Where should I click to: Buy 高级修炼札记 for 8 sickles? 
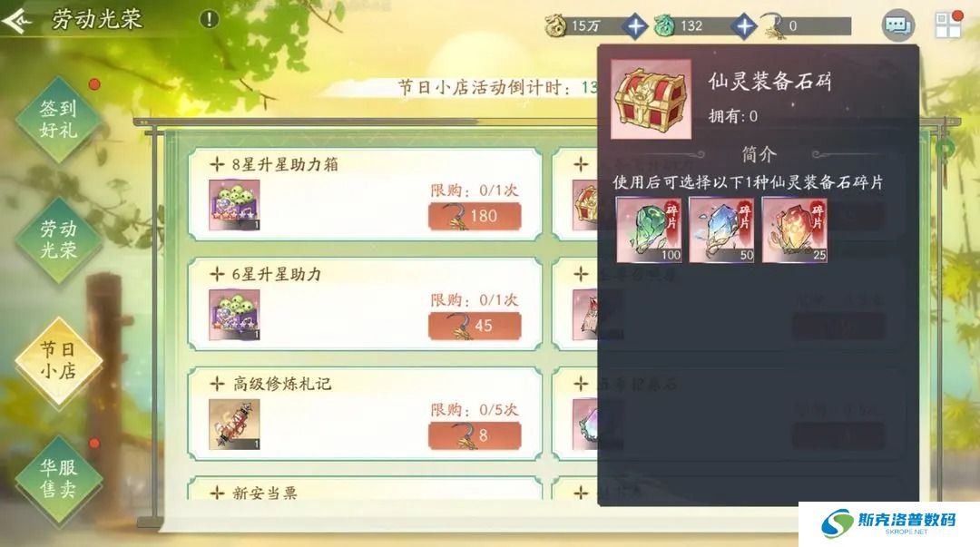tap(475, 435)
